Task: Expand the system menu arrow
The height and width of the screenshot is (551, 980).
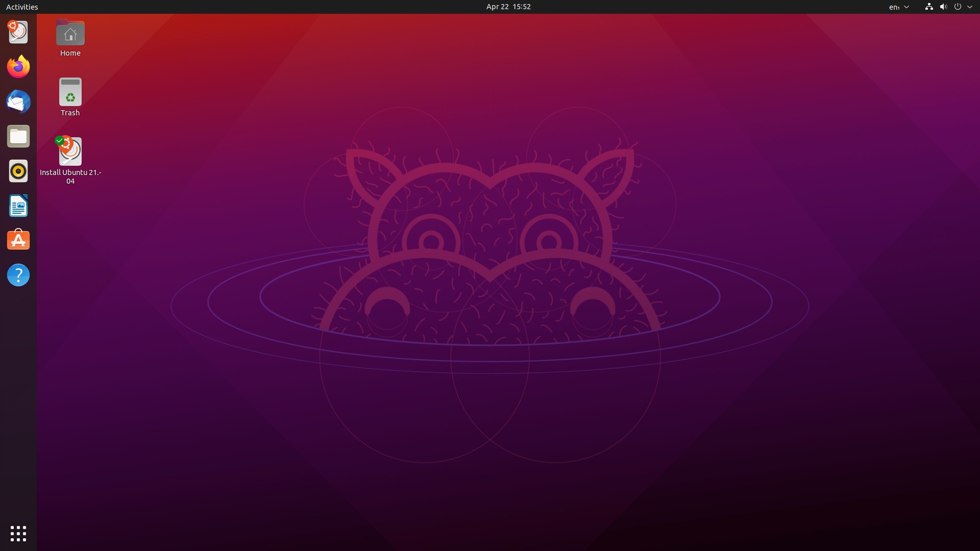Action: tap(970, 7)
